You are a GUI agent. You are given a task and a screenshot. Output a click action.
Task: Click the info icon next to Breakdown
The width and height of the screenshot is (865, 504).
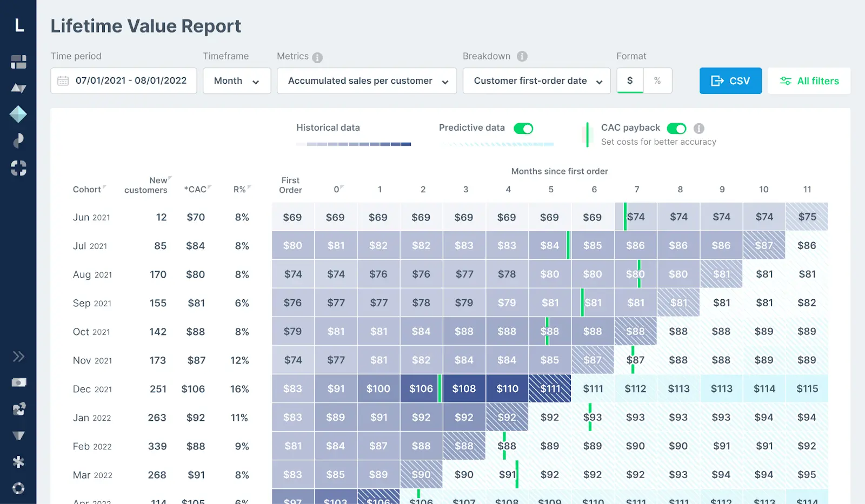[x=521, y=56]
